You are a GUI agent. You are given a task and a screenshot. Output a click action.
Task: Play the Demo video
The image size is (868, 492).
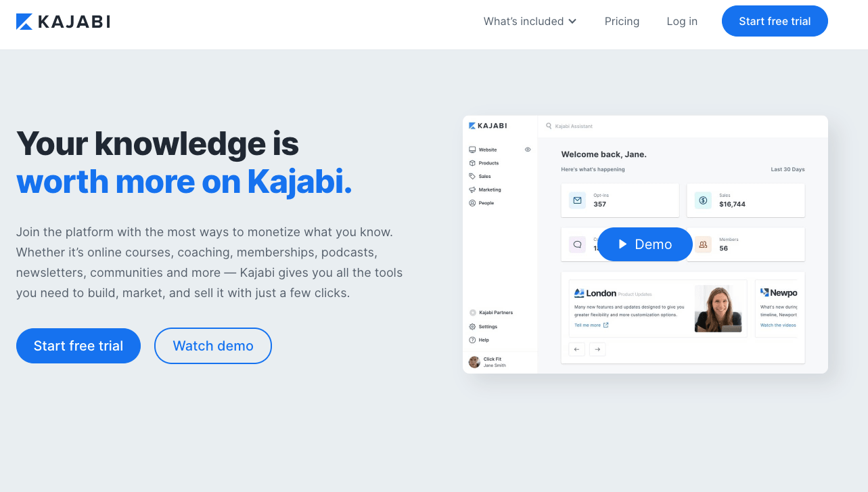tap(645, 244)
